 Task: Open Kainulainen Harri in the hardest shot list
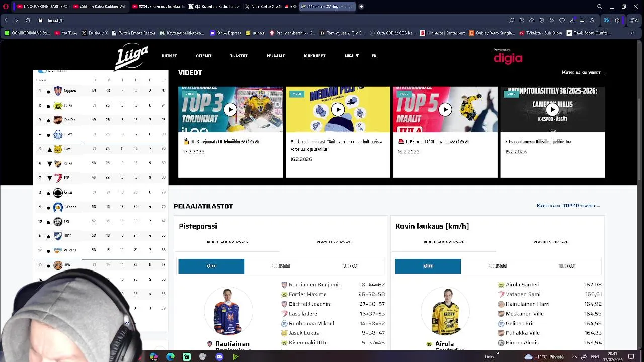coord(527,304)
